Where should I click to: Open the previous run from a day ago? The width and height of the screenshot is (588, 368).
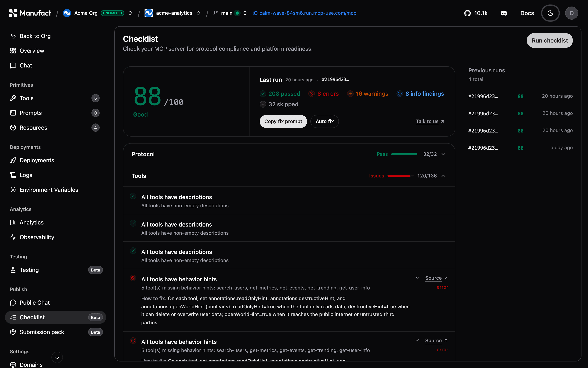(x=520, y=148)
